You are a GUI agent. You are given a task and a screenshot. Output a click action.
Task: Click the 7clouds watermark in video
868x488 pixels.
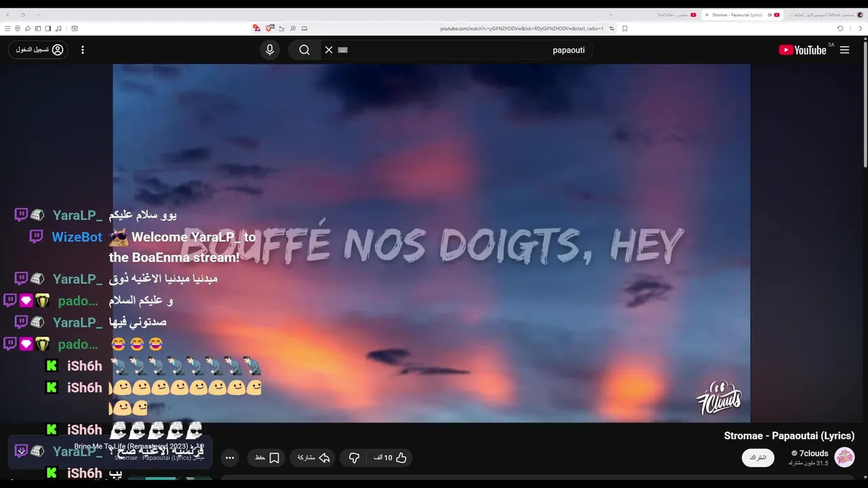pos(719,399)
